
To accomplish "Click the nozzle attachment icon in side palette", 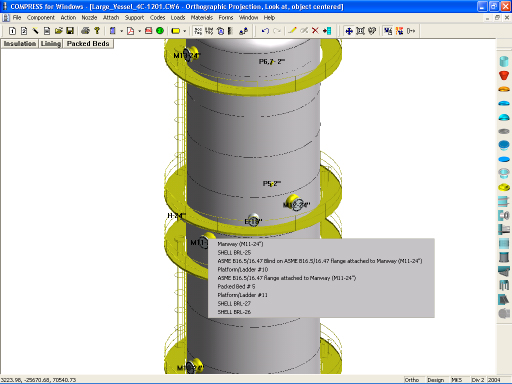I will [x=504, y=215].
